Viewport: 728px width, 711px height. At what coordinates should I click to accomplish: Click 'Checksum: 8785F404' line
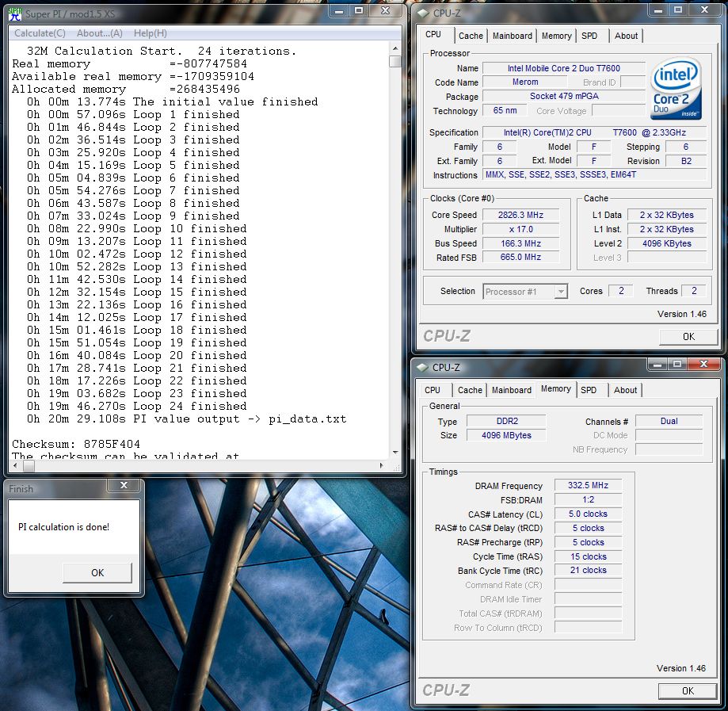pyautogui.click(x=76, y=444)
